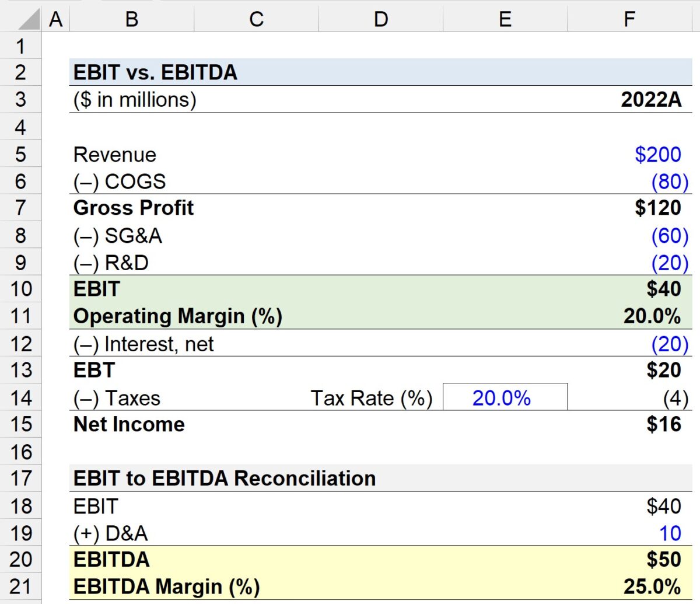This screenshot has height=604, width=700.
Task: Select column D header
Action: click(x=380, y=19)
